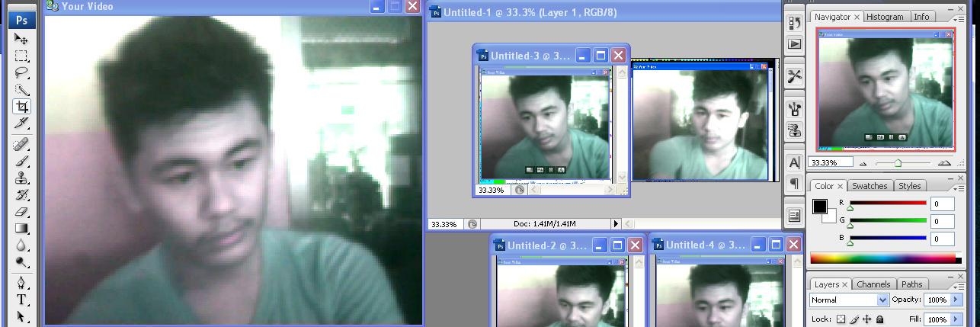Click the Ps logo atop the toolbox

[21, 20]
